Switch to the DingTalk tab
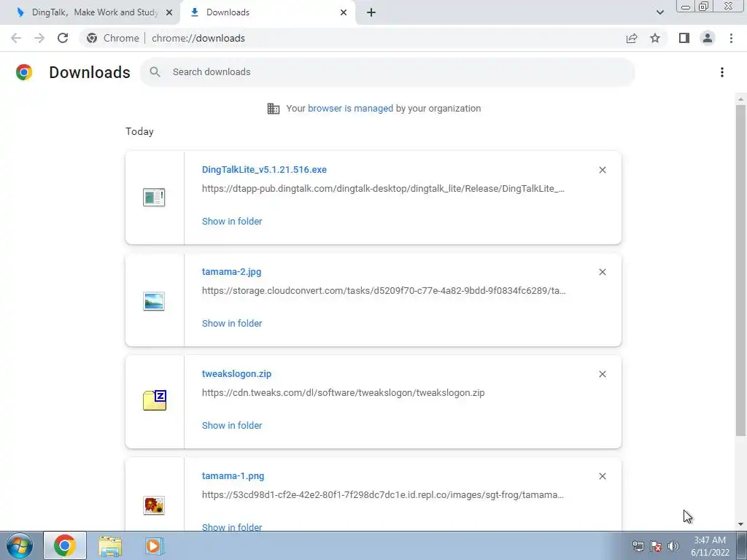This screenshot has height=560, width=747. click(90, 12)
